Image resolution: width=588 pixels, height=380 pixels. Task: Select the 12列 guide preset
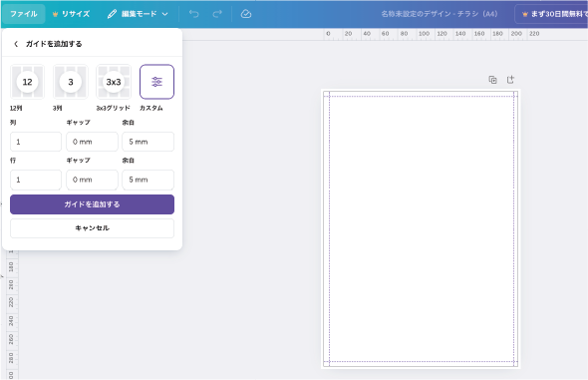click(x=27, y=82)
